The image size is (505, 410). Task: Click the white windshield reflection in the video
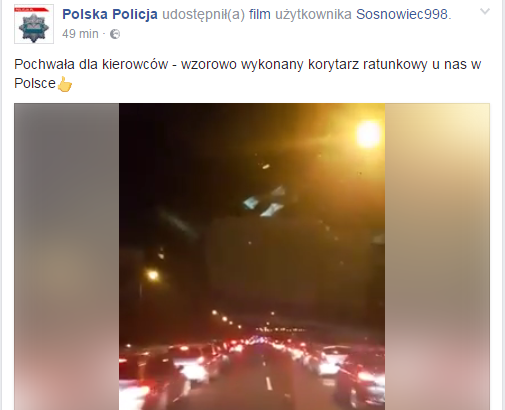point(265,203)
